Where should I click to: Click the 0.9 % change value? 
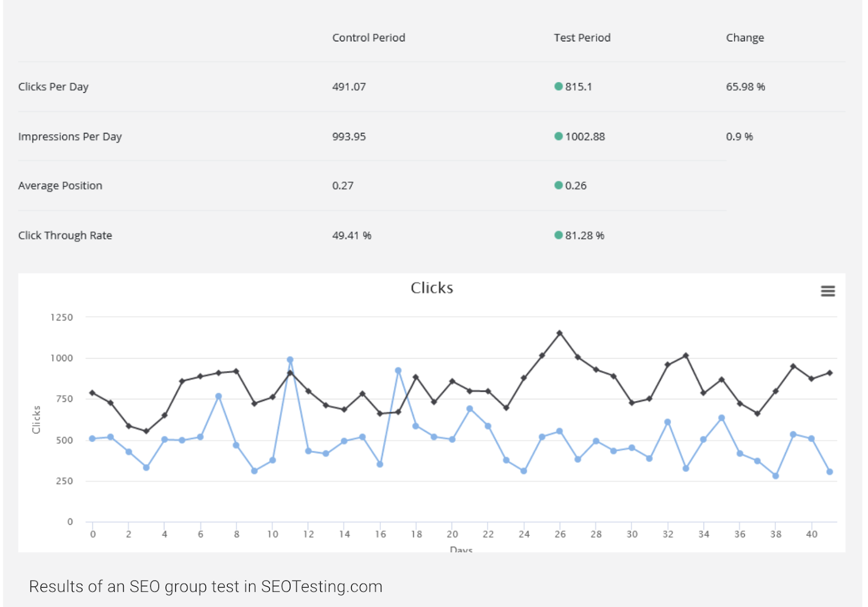pyautogui.click(x=739, y=137)
